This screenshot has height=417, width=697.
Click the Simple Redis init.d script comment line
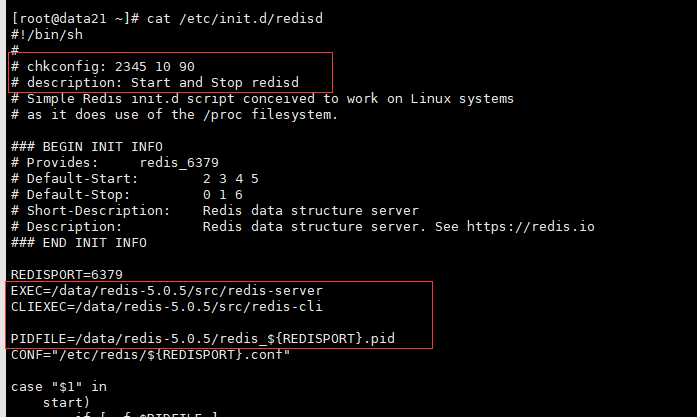click(x=262, y=99)
